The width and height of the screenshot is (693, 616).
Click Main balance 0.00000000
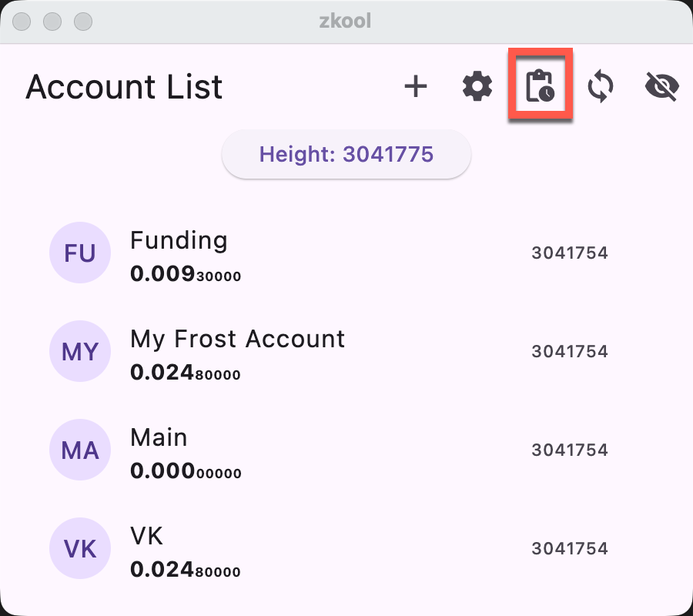pos(186,472)
